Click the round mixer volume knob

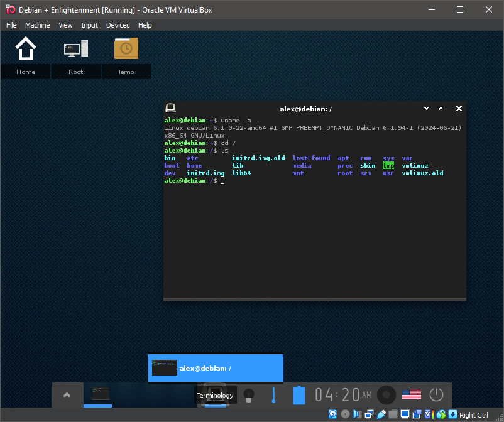(x=386, y=395)
